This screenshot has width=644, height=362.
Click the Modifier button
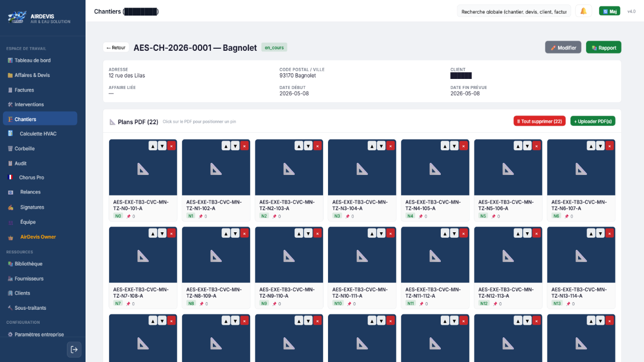(x=563, y=47)
